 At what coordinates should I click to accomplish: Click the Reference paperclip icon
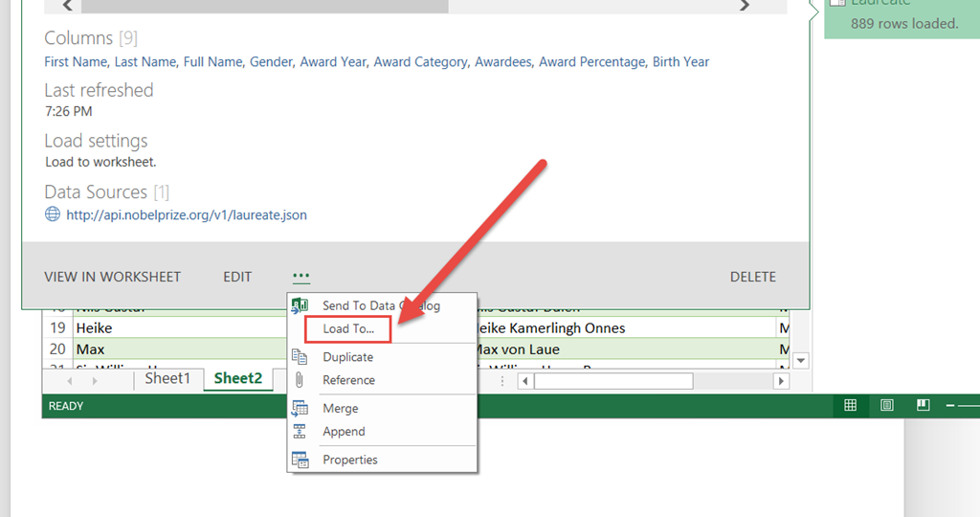click(x=300, y=380)
